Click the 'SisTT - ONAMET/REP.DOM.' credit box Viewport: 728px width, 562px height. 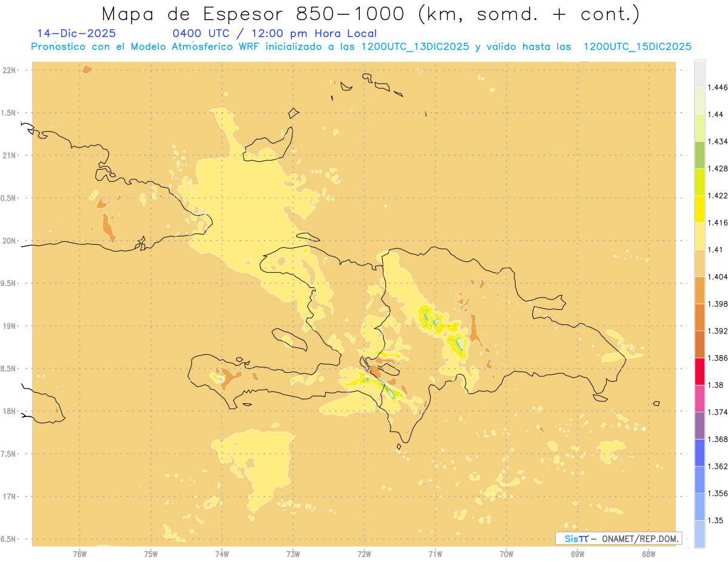[x=619, y=538]
